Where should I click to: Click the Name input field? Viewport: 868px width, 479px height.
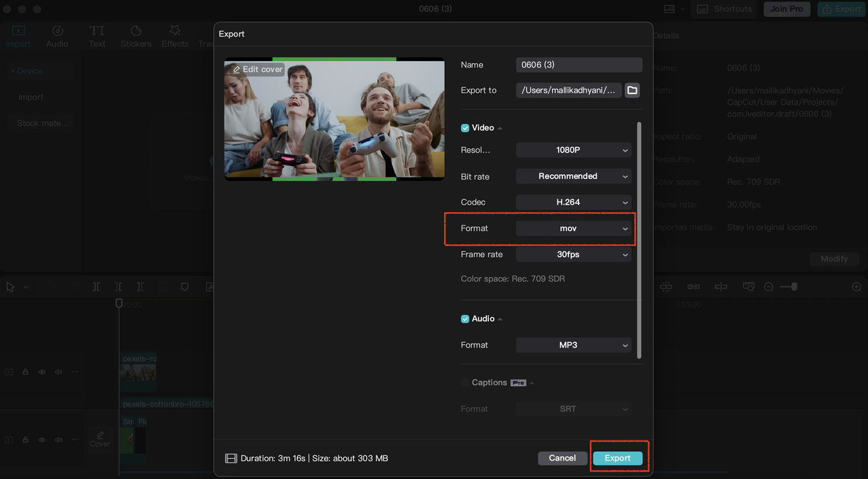pyautogui.click(x=579, y=65)
